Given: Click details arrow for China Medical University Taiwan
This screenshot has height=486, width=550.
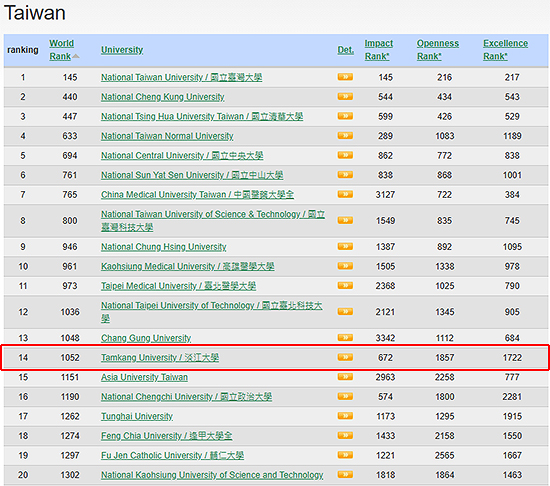Looking at the screenshot, I should coord(345,194).
